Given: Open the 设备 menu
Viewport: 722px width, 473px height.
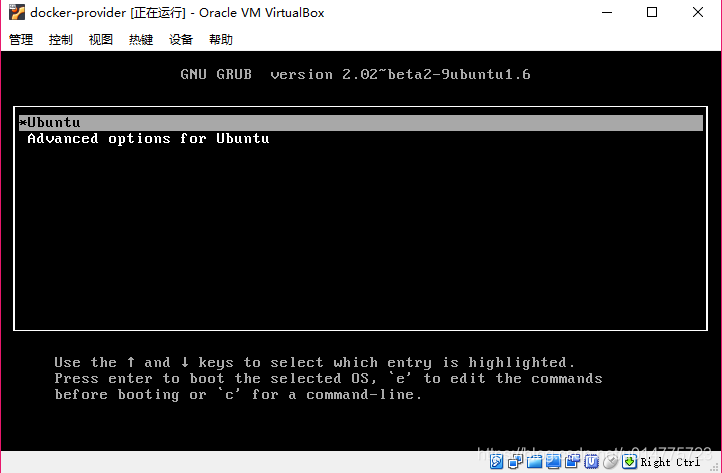Looking at the screenshot, I should pyautogui.click(x=181, y=40).
